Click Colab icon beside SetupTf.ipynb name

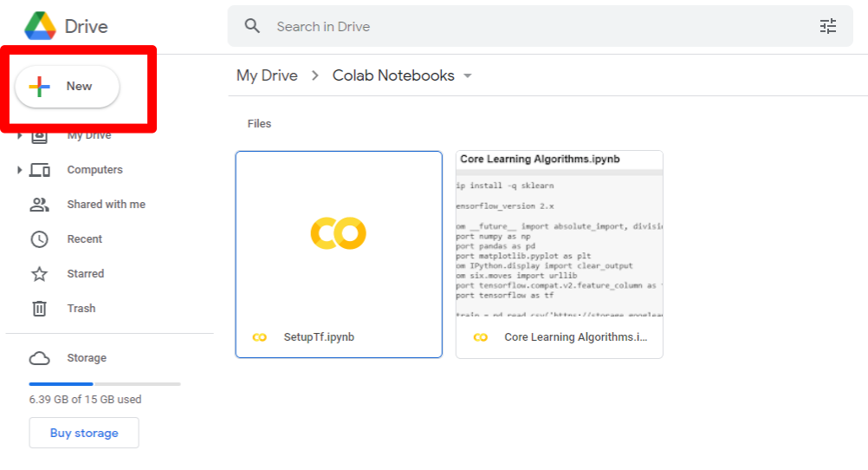[x=259, y=337]
